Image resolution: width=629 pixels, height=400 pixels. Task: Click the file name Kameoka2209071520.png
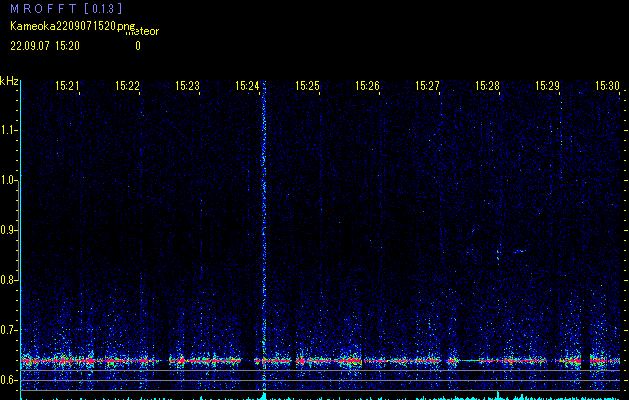[x=73, y=26]
